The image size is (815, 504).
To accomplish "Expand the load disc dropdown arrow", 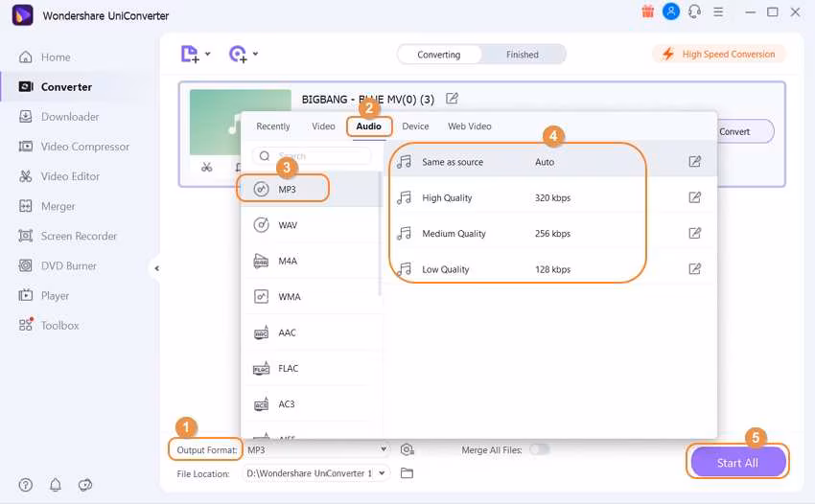I will tap(255, 54).
